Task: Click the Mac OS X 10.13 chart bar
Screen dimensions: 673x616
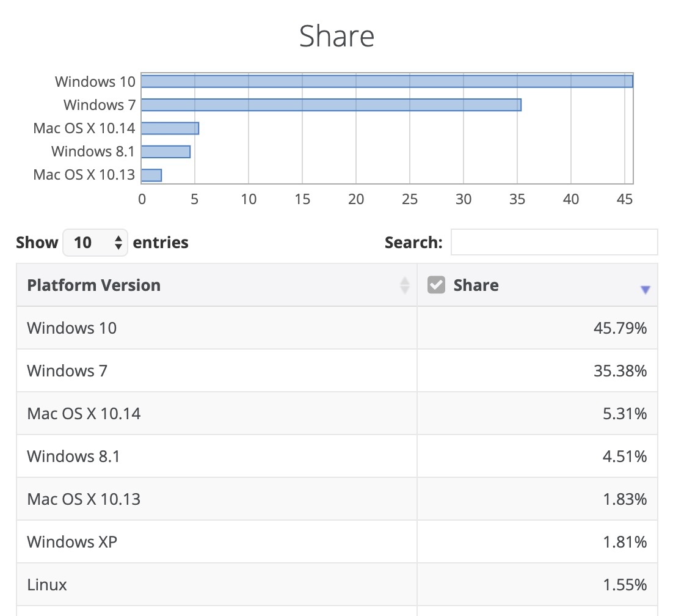Action: pos(151,175)
